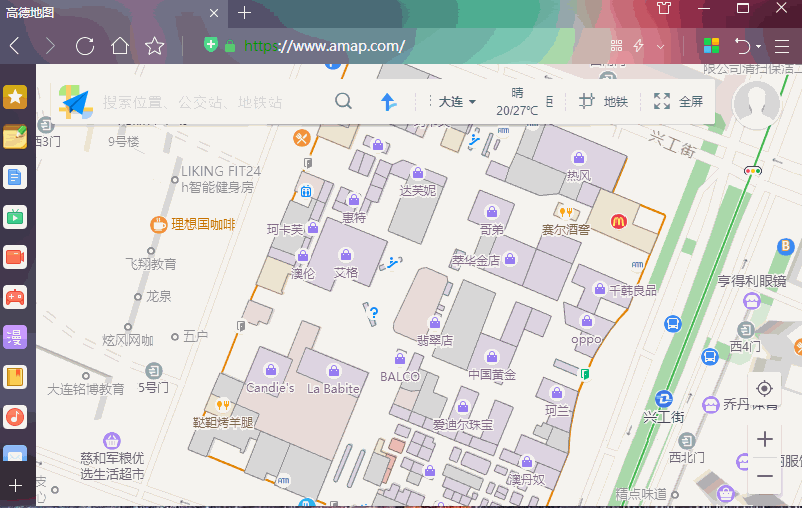802x508 pixels.
Task: Click the question mark info desk icon
Action: coord(374,313)
